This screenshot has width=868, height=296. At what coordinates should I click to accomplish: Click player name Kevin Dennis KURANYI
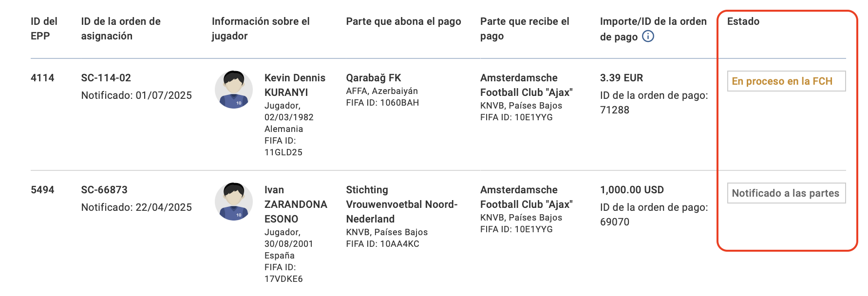(295, 85)
